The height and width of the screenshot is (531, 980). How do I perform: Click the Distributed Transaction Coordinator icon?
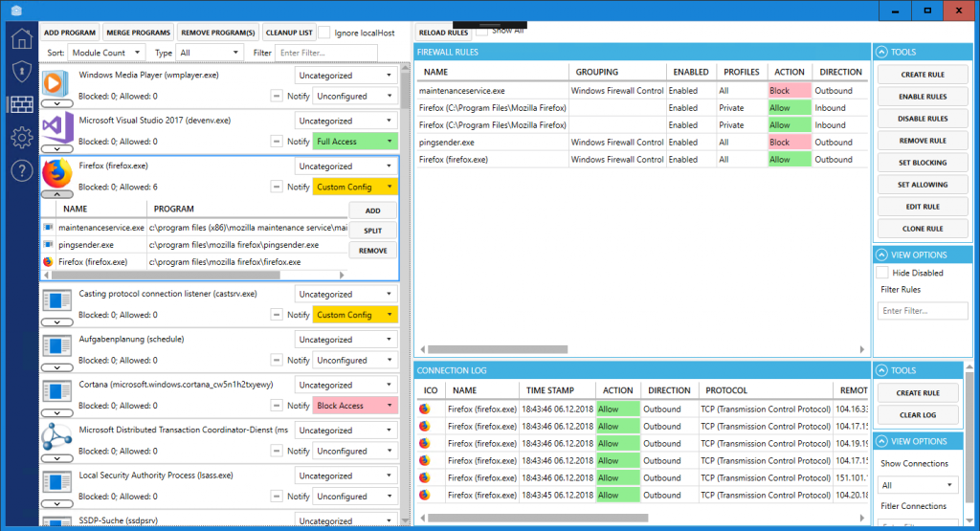click(56, 436)
